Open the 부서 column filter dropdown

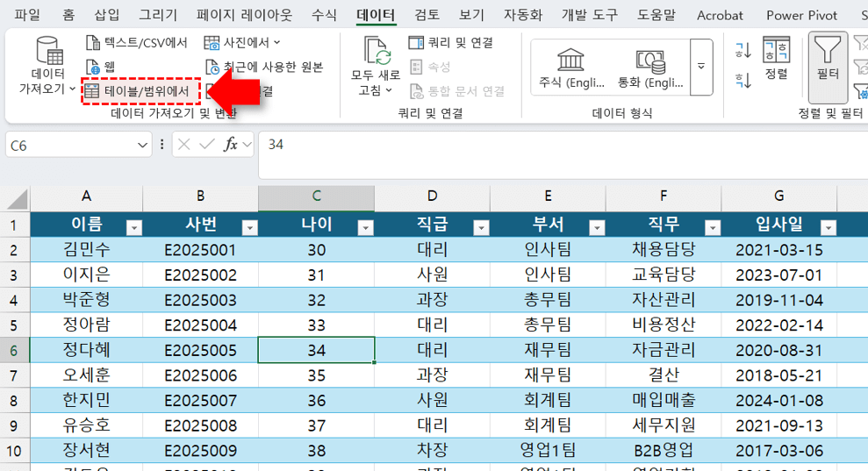pos(597,228)
